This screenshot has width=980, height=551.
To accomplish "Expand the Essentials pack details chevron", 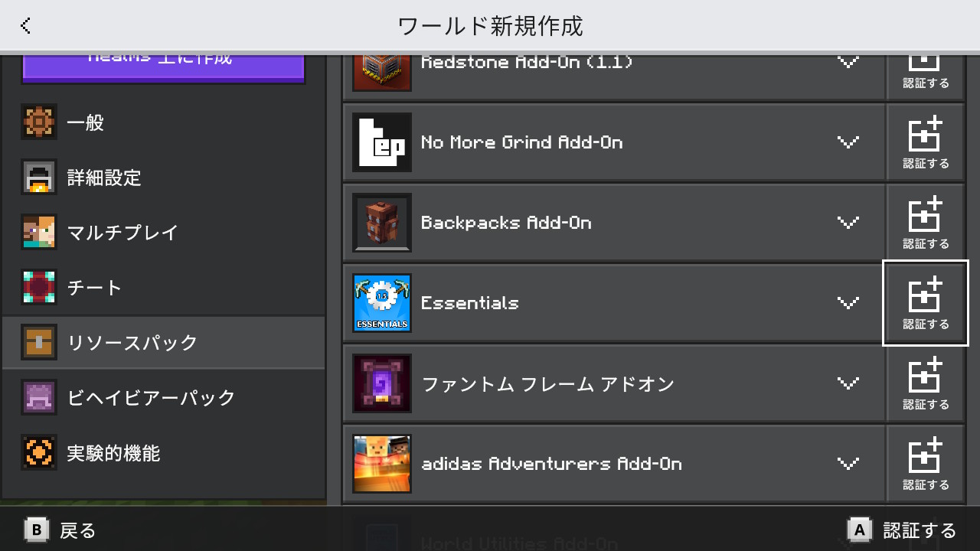I will [848, 303].
